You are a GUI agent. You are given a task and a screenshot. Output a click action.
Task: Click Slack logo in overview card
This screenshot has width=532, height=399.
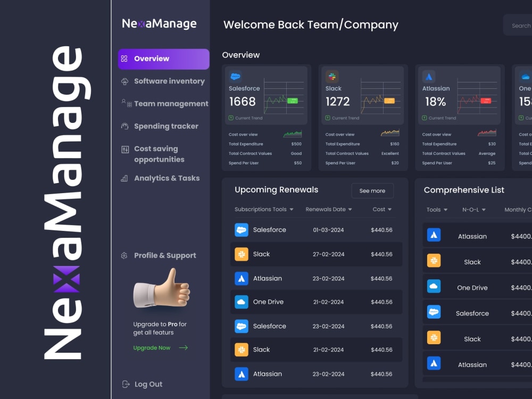pos(332,77)
